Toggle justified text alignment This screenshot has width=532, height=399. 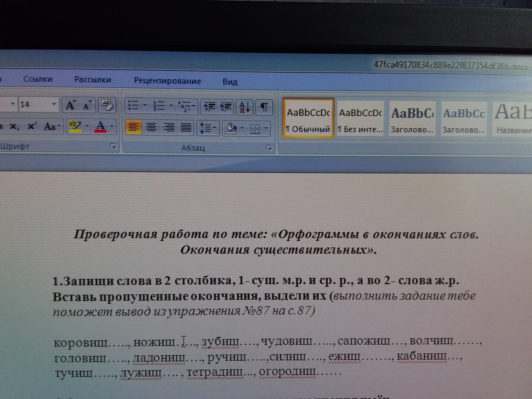186,127
